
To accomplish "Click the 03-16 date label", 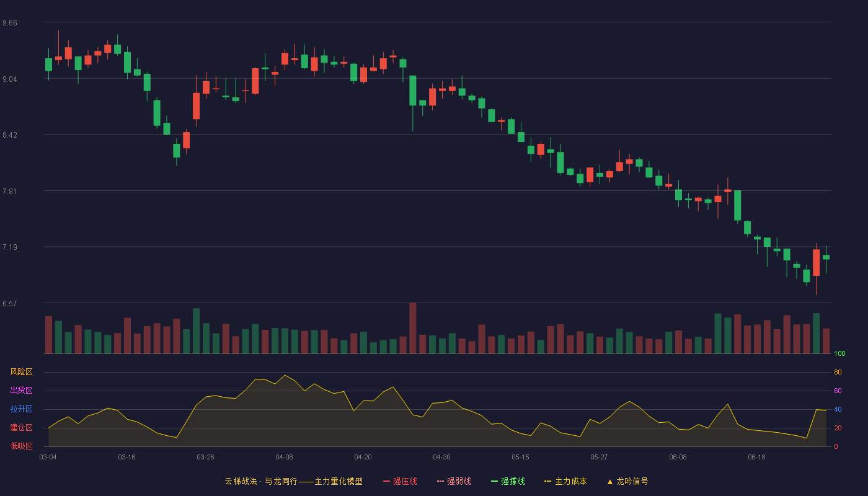I will pos(126,457).
